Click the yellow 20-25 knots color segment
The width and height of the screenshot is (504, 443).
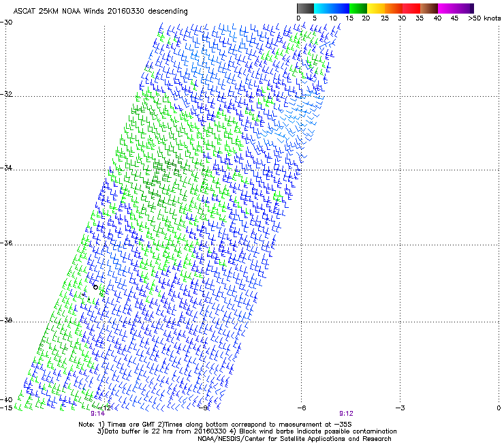point(376,8)
